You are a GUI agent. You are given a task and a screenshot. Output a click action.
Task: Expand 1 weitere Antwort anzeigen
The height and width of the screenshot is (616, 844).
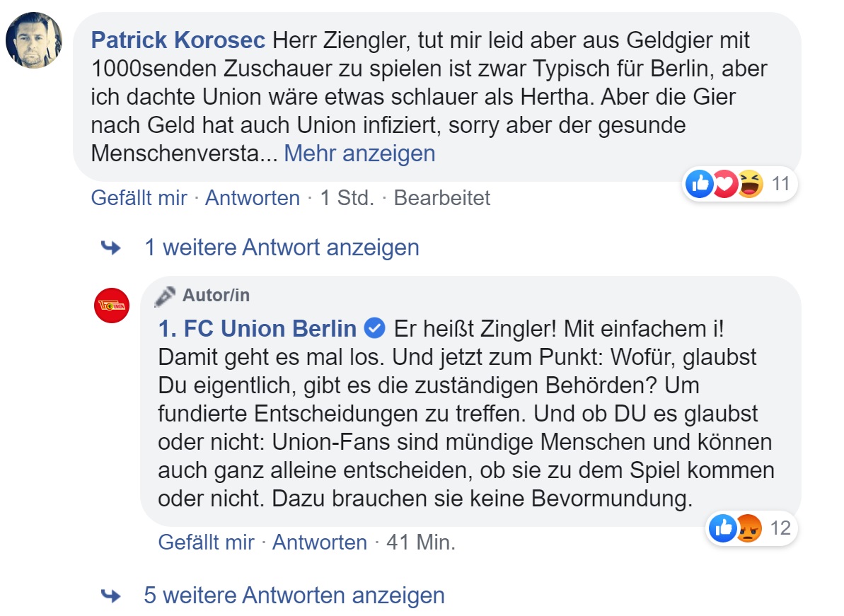[x=282, y=248]
